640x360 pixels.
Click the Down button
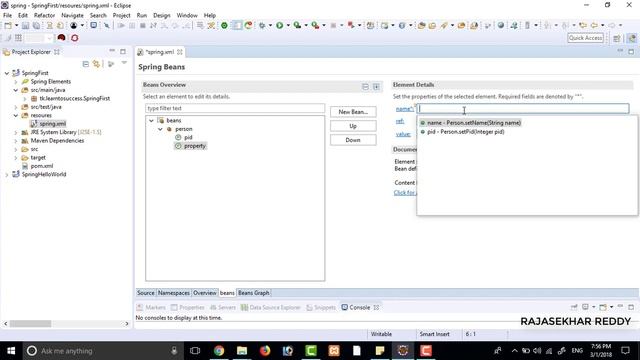[353, 140]
